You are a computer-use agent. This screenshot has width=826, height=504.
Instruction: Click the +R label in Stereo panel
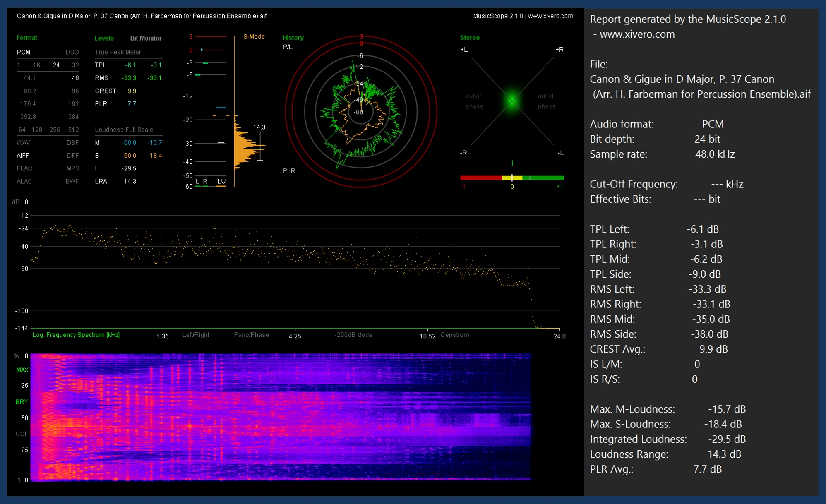(x=559, y=50)
